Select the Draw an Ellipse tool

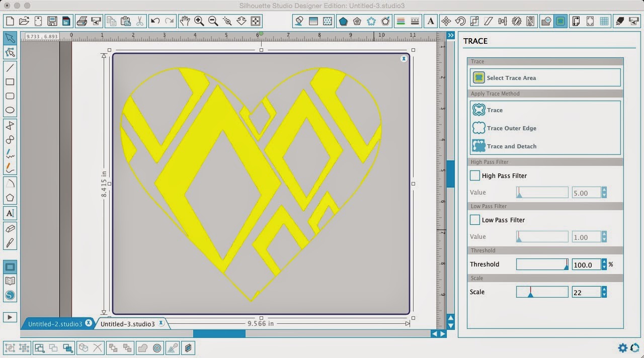pyautogui.click(x=10, y=110)
